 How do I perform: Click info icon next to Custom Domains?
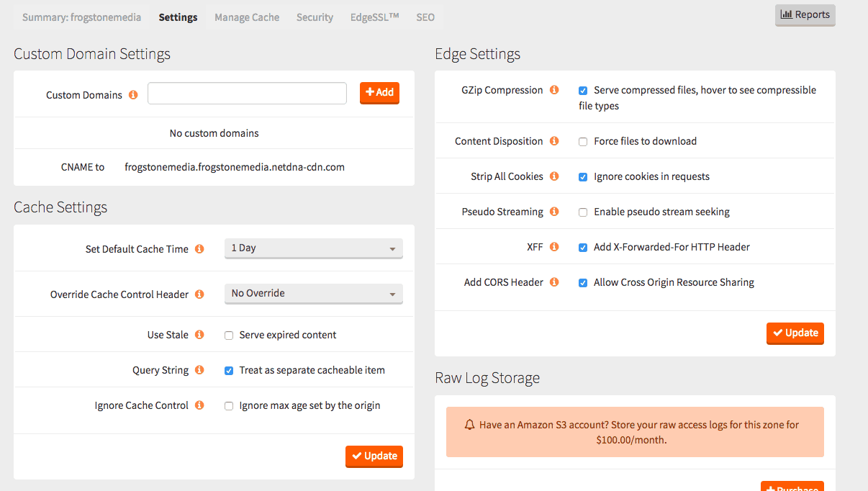(x=133, y=95)
